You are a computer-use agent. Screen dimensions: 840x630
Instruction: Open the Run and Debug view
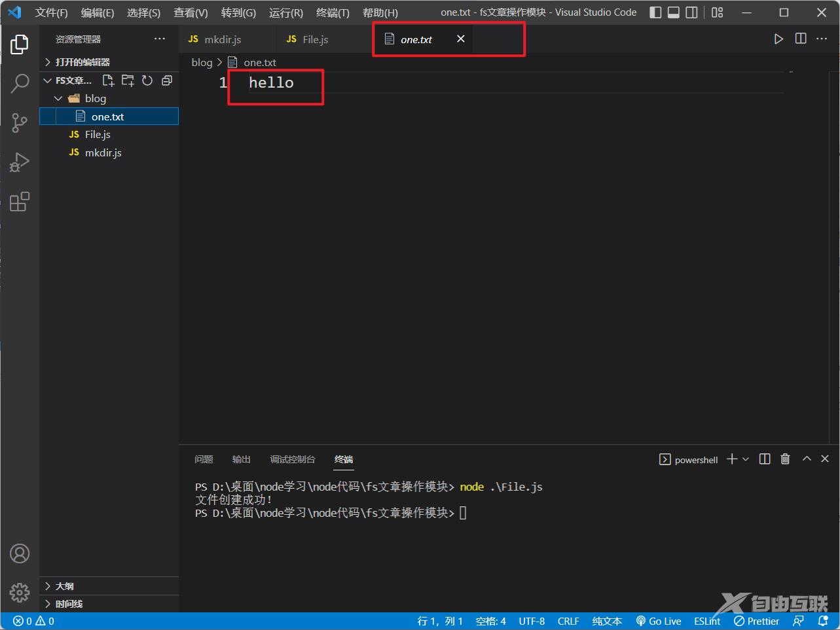tap(20, 162)
